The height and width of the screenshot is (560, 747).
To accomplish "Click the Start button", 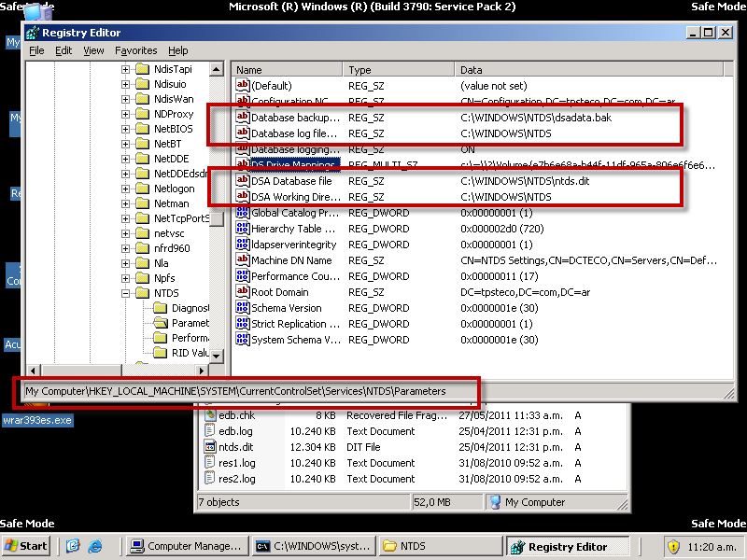I will click(x=26, y=547).
